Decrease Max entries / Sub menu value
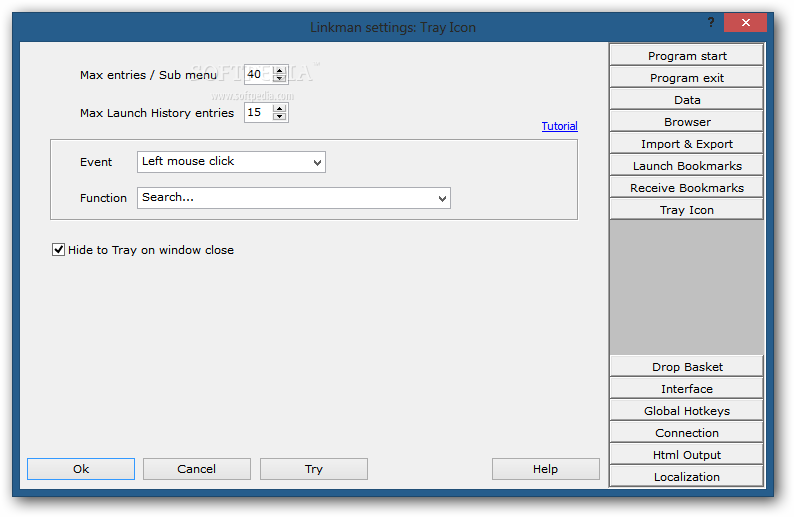794x517 pixels. pyautogui.click(x=280, y=78)
